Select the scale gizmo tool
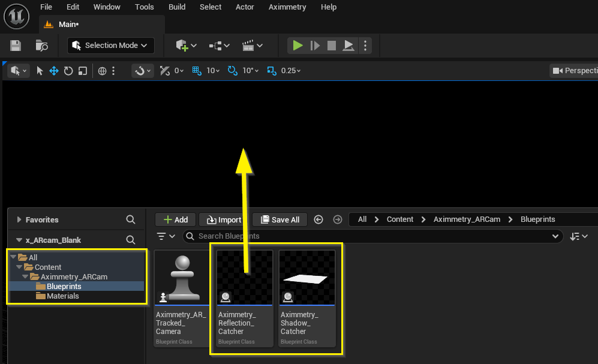The image size is (598, 364). (x=83, y=71)
